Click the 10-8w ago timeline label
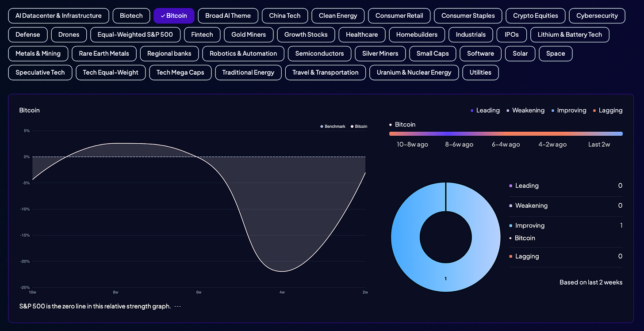 click(412, 145)
